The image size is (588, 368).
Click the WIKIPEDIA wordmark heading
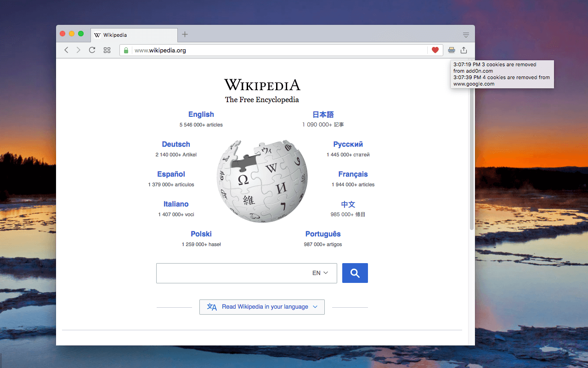tap(262, 85)
